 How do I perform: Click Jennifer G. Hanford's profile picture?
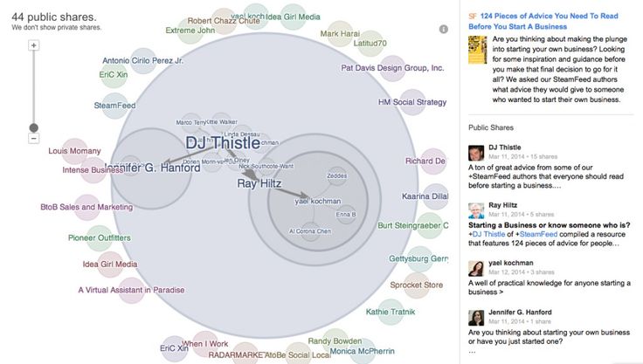[476, 316]
